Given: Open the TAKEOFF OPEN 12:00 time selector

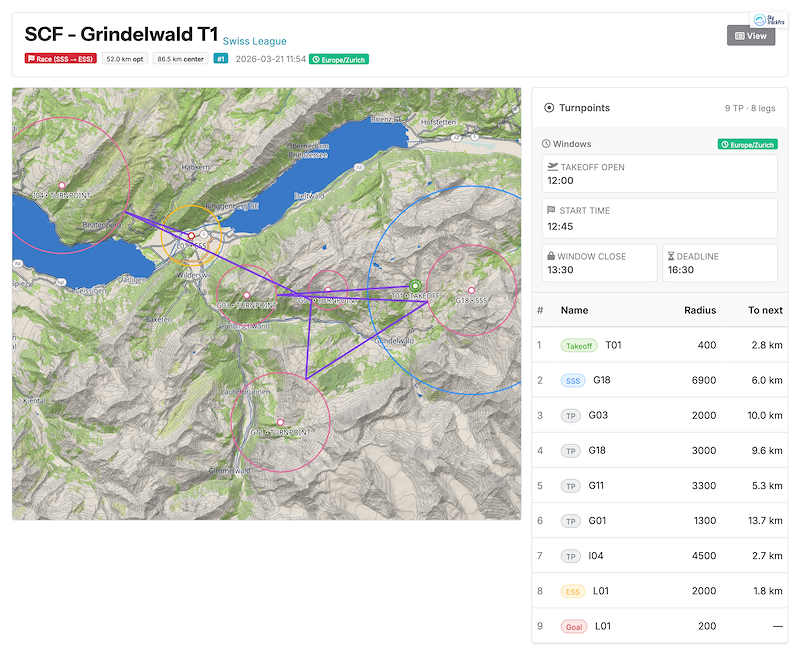Looking at the screenshot, I should [x=560, y=180].
